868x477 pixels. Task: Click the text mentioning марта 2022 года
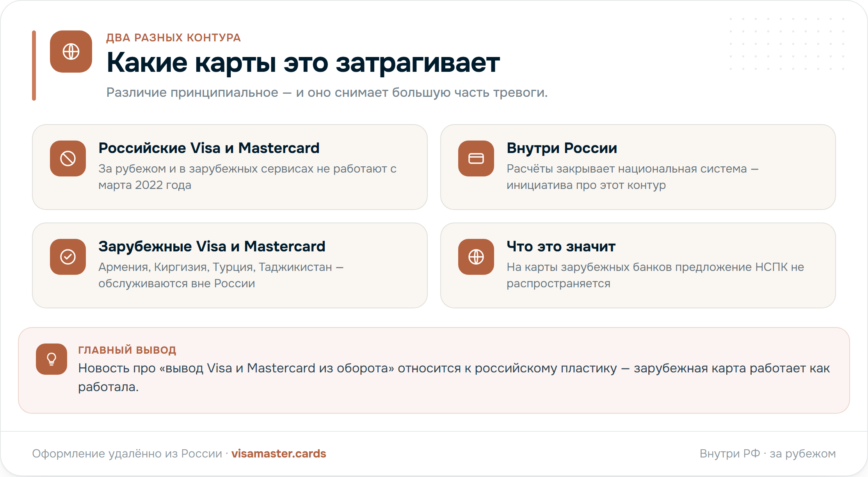(x=247, y=177)
